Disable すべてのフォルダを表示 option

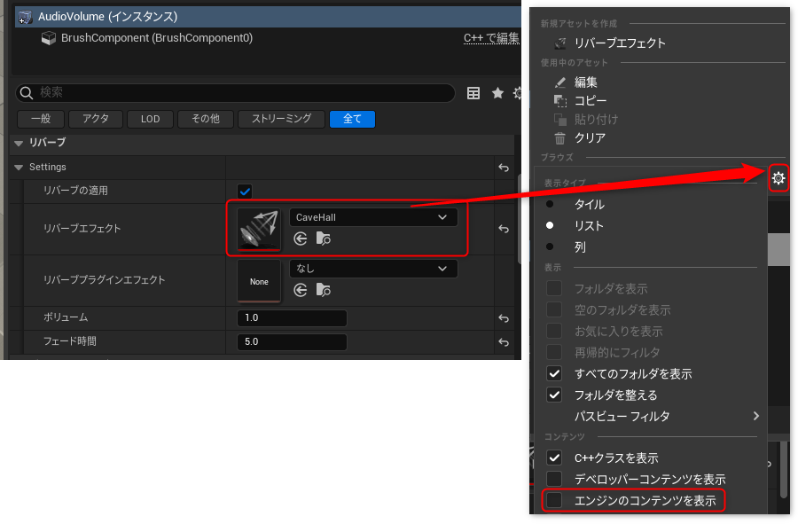coord(554,373)
